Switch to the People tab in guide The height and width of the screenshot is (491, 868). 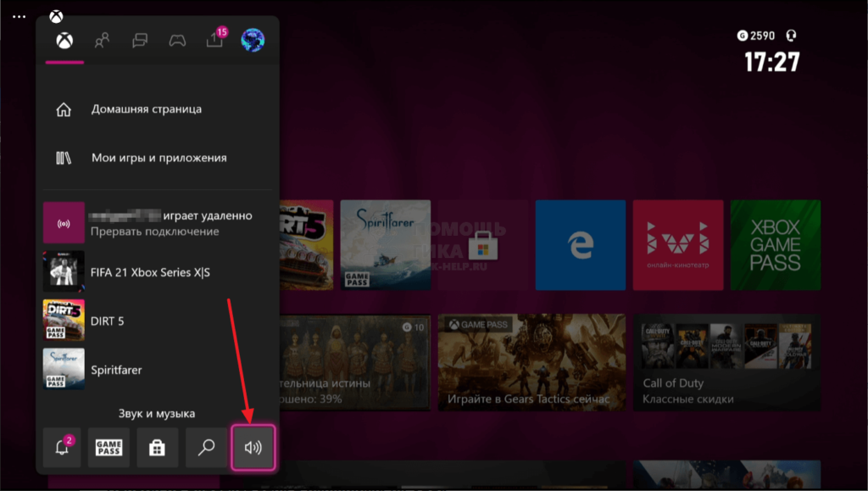point(103,40)
